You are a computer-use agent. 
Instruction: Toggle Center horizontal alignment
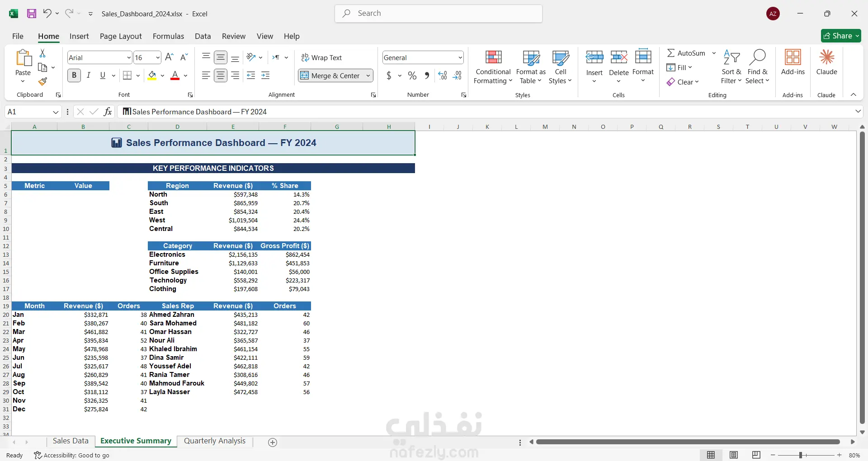(221, 75)
